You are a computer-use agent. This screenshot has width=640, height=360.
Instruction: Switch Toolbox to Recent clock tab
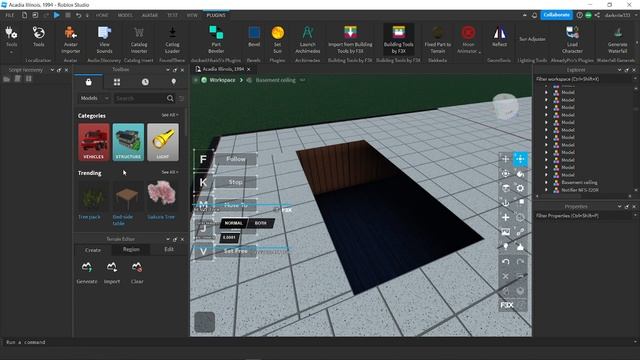[x=145, y=82]
